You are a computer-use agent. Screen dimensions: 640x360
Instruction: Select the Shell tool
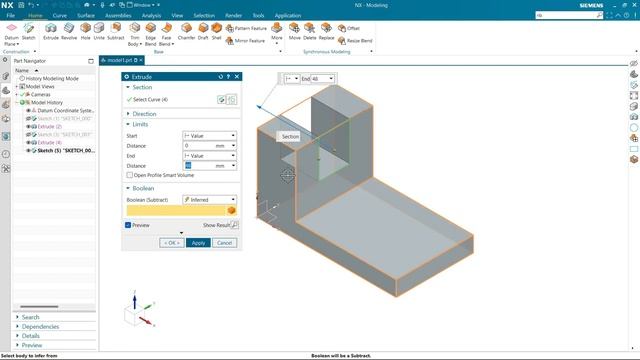click(x=216, y=31)
